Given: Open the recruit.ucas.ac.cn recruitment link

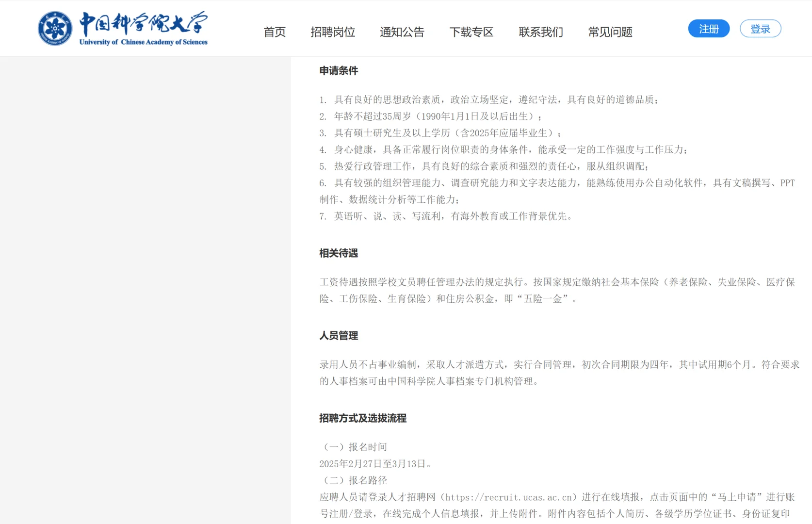Looking at the screenshot, I should (x=507, y=497).
